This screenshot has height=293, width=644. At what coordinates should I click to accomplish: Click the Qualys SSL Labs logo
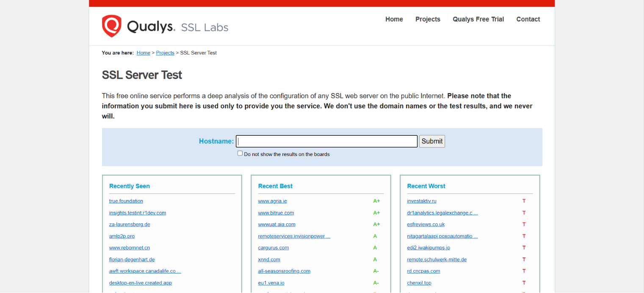165,26
